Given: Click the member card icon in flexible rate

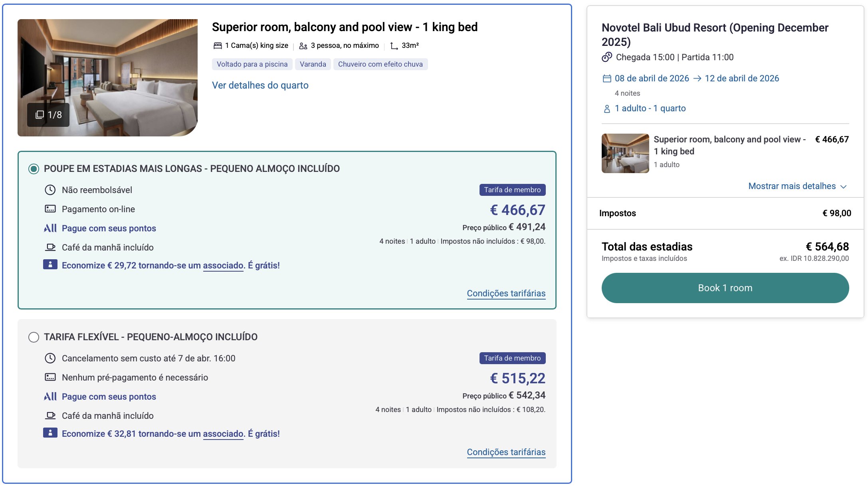Looking at the screenshot, I should [x=50, y=433].
